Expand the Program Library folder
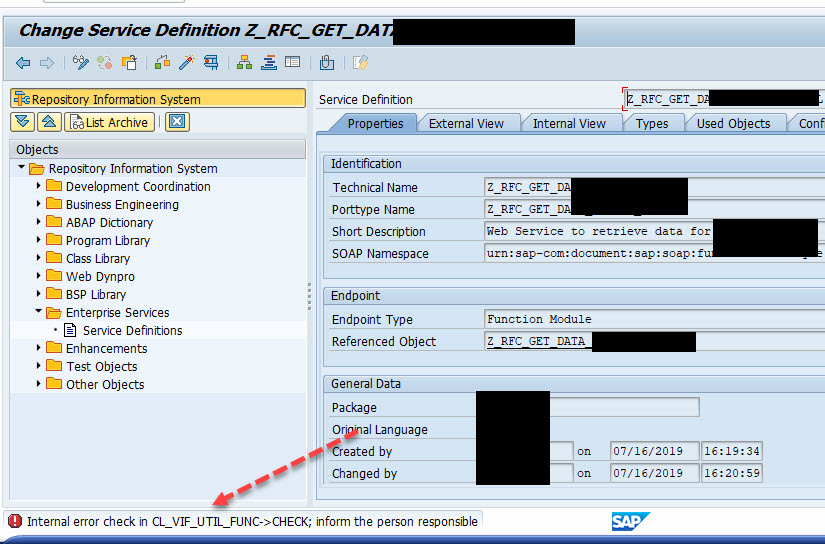Screen dimensions: 825x544 pos(38,240)
